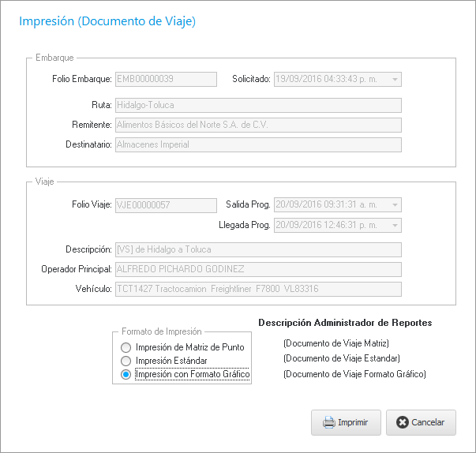476x453 pixels.
Task: Select Impresión de Matriz de Punto
Action: pyautogui.click(x=126, y=347)
